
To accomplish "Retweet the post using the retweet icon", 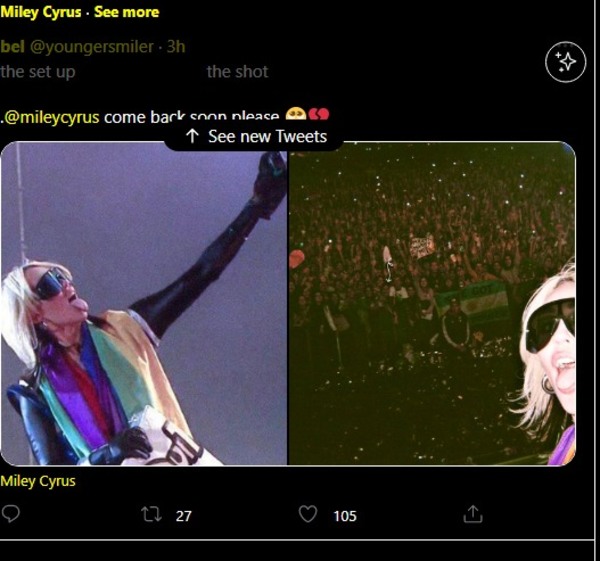I will click(x=151, y=514).
